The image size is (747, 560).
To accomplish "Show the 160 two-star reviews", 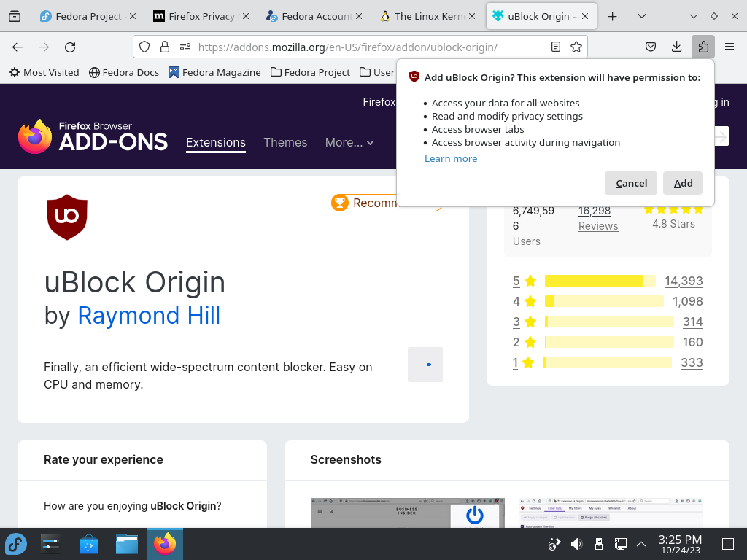I will point(692,343).
